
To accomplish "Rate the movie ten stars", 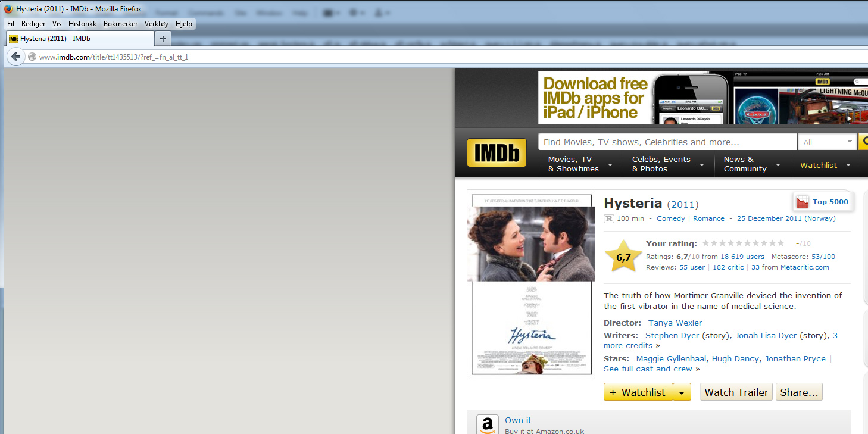I will [780, 243].
